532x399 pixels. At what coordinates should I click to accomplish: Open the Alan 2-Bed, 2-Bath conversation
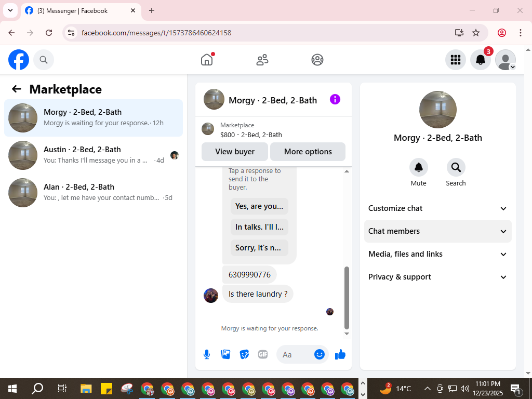94,192
